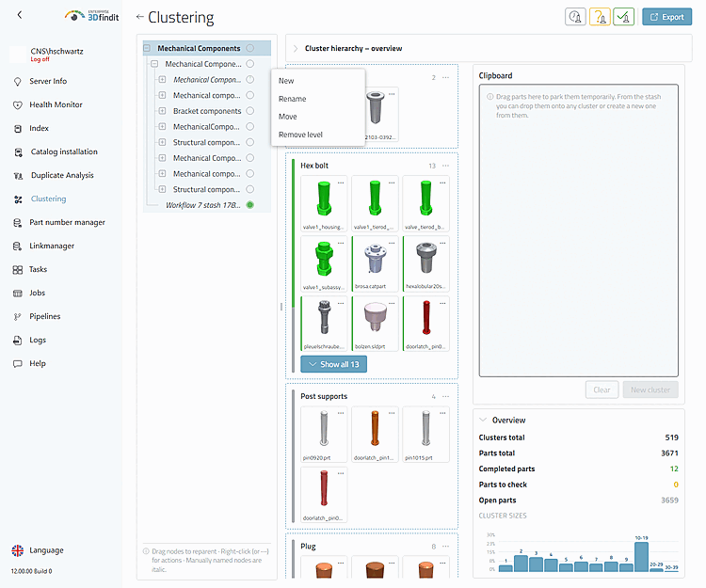Click the Export button
This screenshot has height=588, width=706.
[666, 17]
